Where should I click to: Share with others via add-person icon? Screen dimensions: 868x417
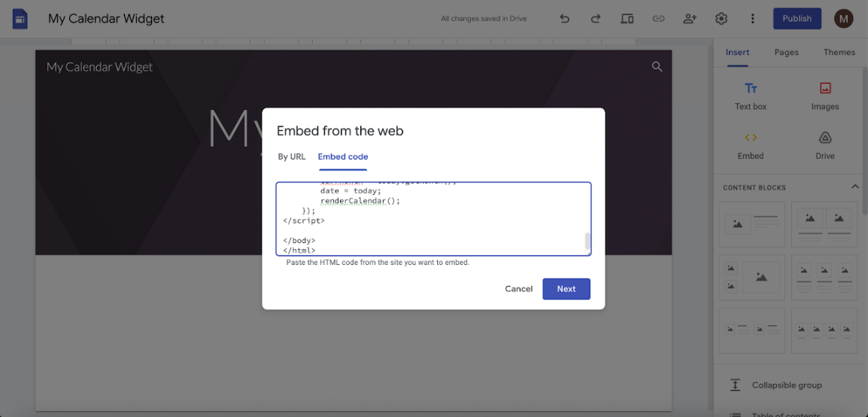coord(690,19)
